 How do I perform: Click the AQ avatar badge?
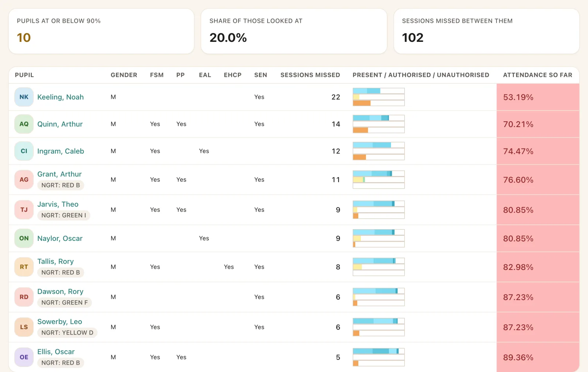click(x=24, y=124)
